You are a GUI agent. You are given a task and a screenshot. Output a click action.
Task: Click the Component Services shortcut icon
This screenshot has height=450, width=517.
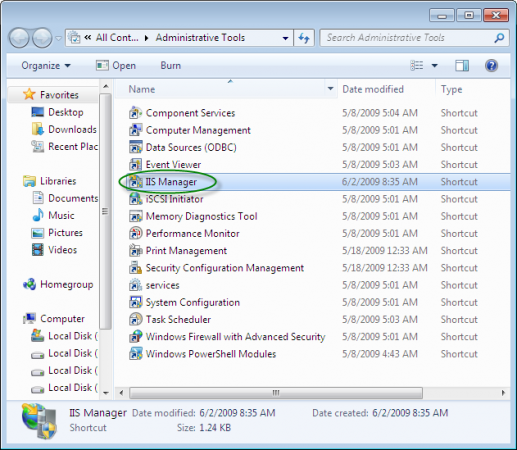pos(135,113)
